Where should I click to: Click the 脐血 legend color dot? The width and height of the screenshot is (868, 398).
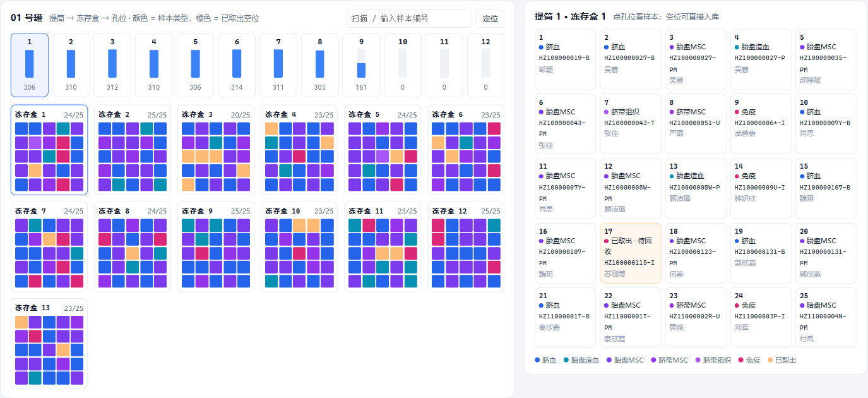pyautogui.click(x=537, y=360)
